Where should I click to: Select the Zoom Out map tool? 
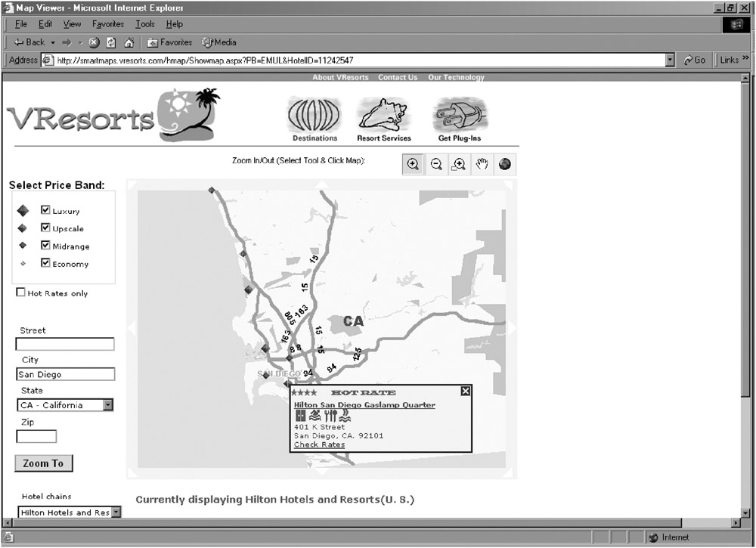click(436, 164)
